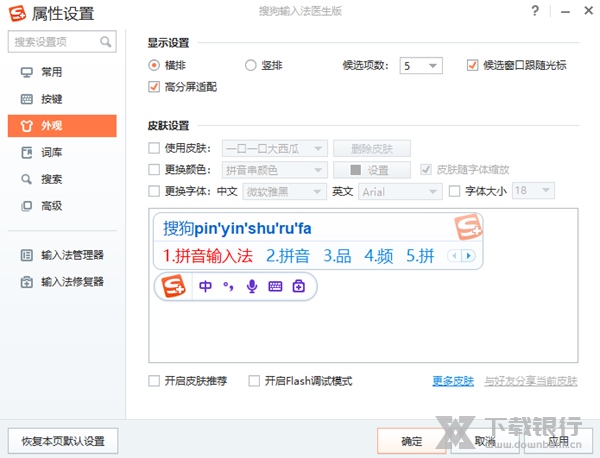
Task: Open the Arial English font dropdown
Action: point(400,191)
